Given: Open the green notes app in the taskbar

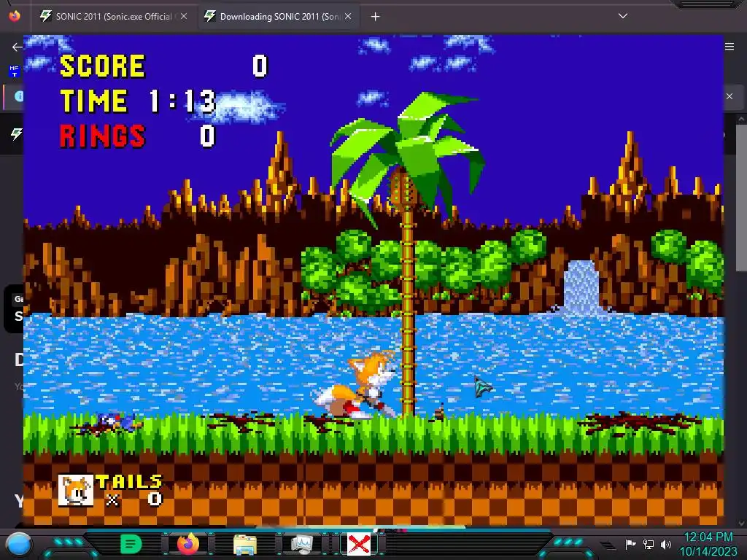Looking at the screenshot, I should click(130, 544).
